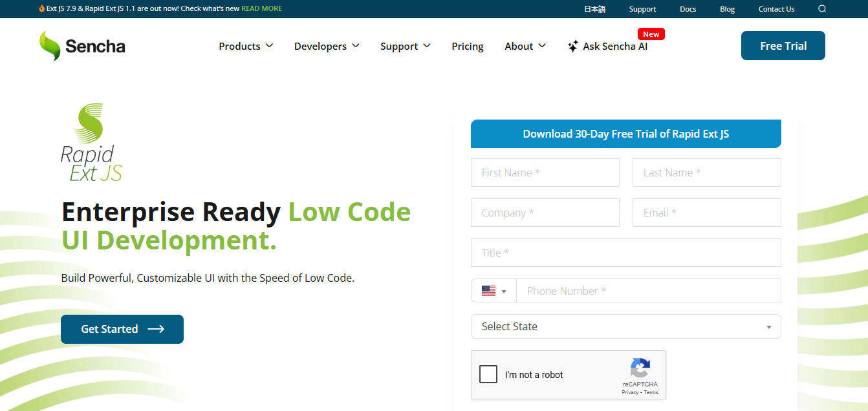Image resolution: width=868 pixels, height=411 pixels.
Task: Focus the Company field
Action: tap(545, 213)
